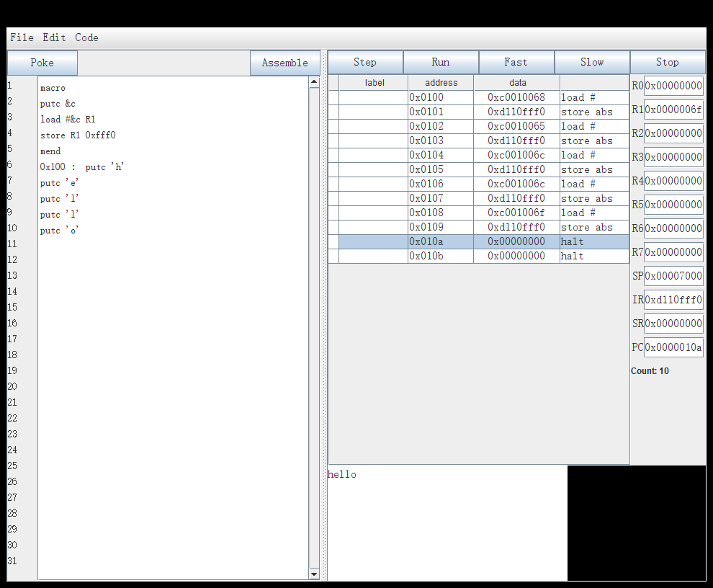Edit the PC register value field
The width and height of the screenshot is (713, 588).
point(673,347)
